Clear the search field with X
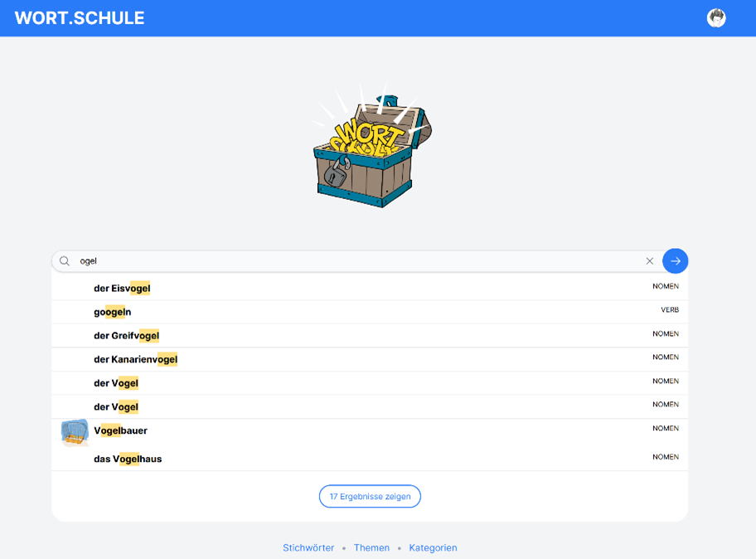The height and width of the screenshot is (559, 756). [x=649, y=261]
